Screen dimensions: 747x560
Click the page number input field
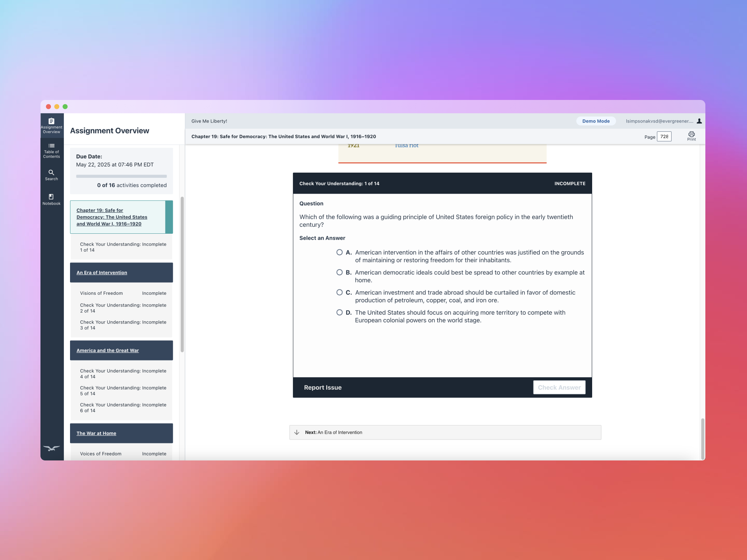[664, 136]
